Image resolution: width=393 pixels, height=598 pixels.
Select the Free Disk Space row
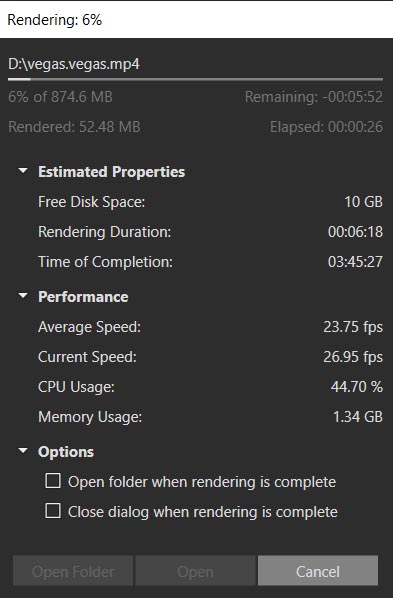click(210, 202)
